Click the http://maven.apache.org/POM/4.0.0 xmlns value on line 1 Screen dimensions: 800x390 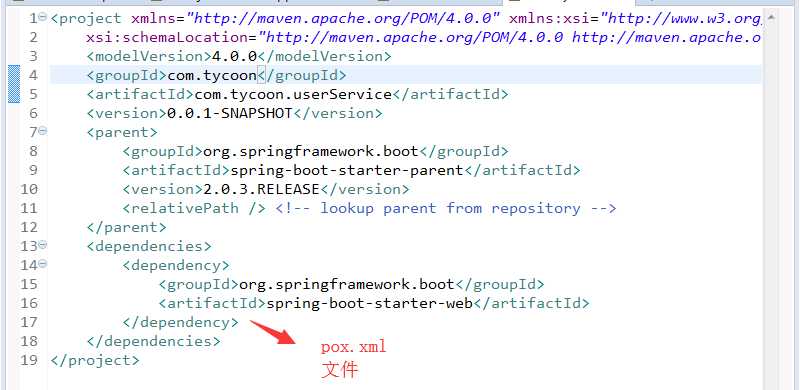(342, 19)
